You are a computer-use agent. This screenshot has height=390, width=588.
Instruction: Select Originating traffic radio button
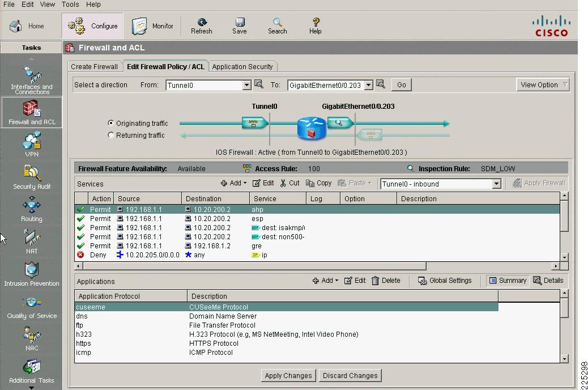point(110,123)
